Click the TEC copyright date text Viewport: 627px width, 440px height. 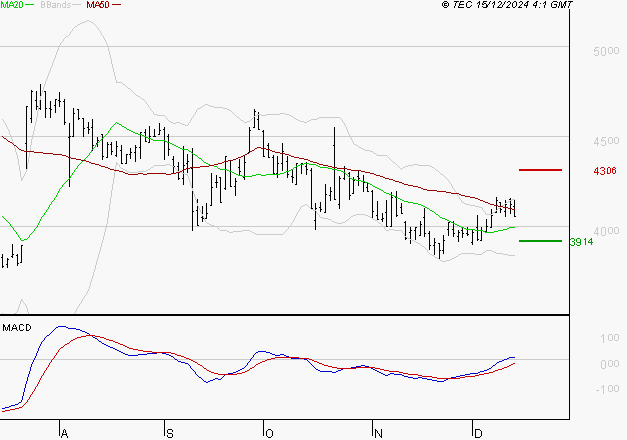point(507,5)
